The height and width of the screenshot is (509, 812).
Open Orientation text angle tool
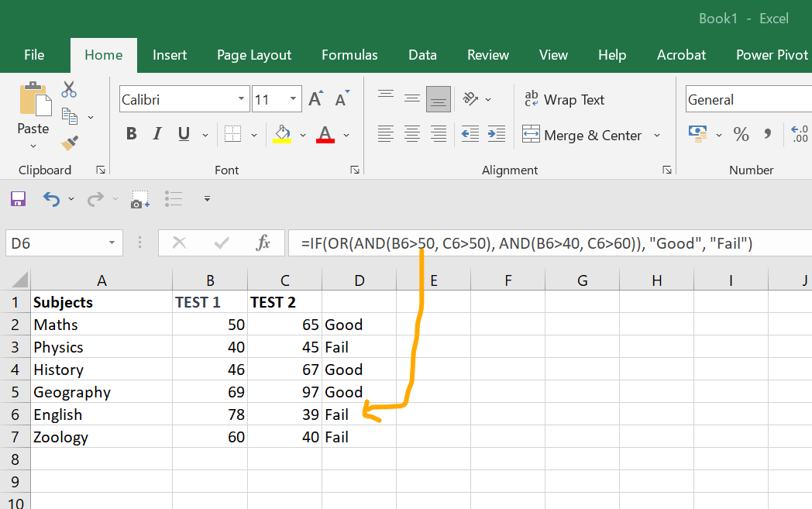click(x=471, y=98)
